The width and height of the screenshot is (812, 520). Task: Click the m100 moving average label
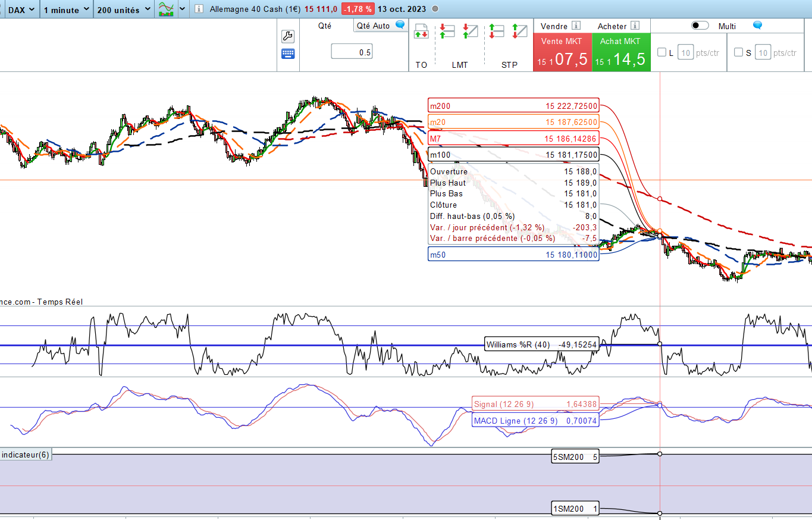point(514,155)
